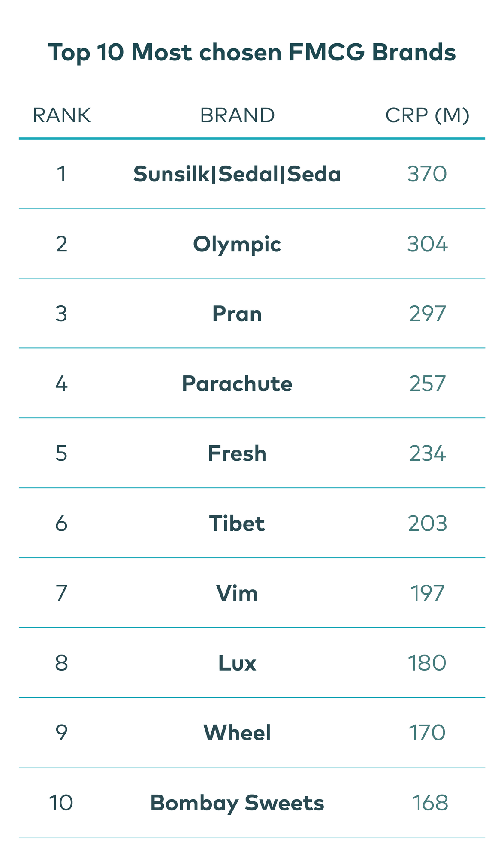Select the Bombay Sweets brand entry

tap(237, 803)
